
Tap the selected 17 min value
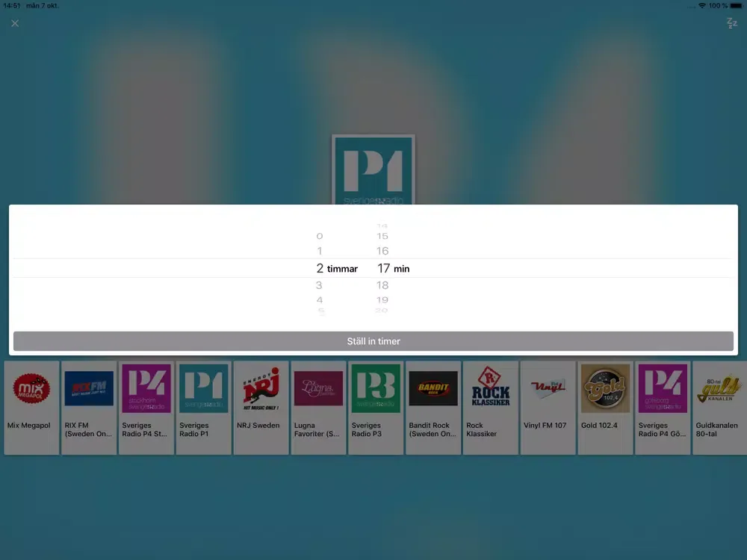[x=394, y=269]
